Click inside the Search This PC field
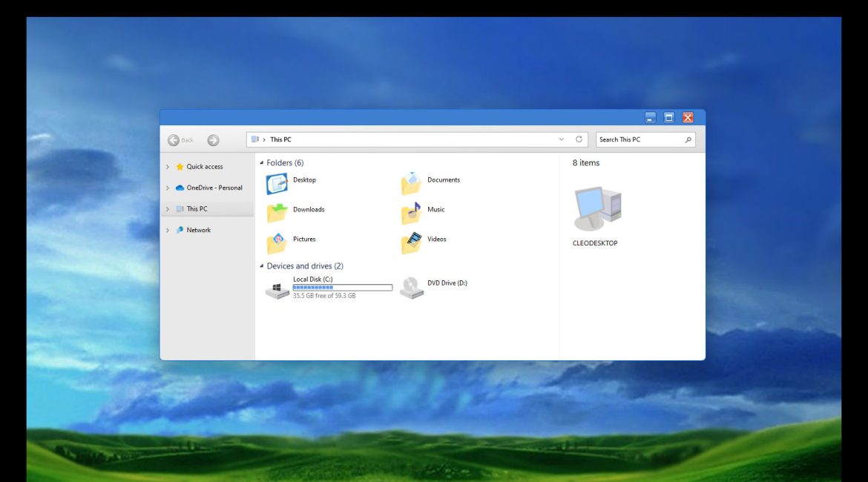Screen dimensions: 868x482 tap(638, 139)
